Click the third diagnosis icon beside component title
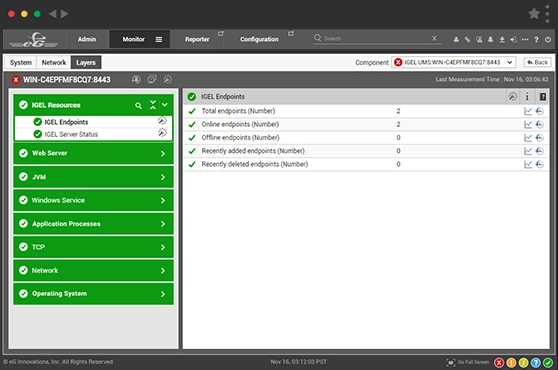Viewport: 558px width, 370px height. (x=167, y=79)
